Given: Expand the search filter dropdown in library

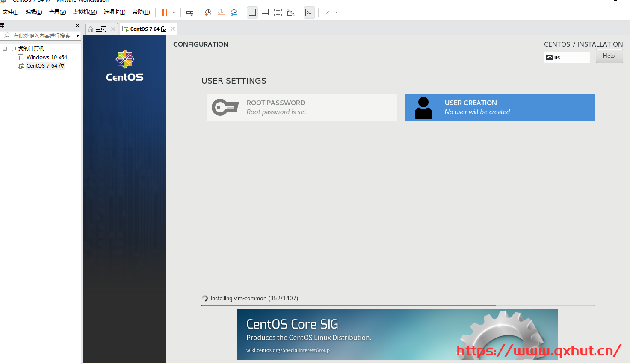Looking at the screenshot, I should [77, 36].
